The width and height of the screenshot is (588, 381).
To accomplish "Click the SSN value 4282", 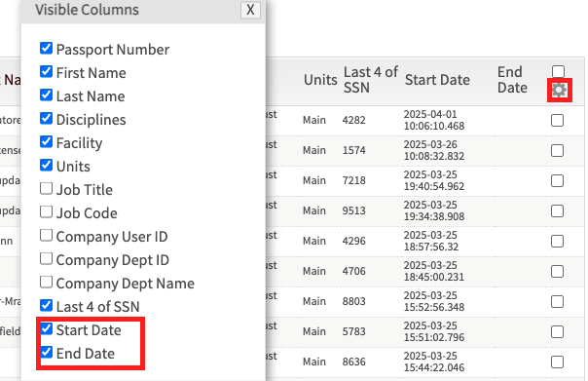I will point(353,120).
